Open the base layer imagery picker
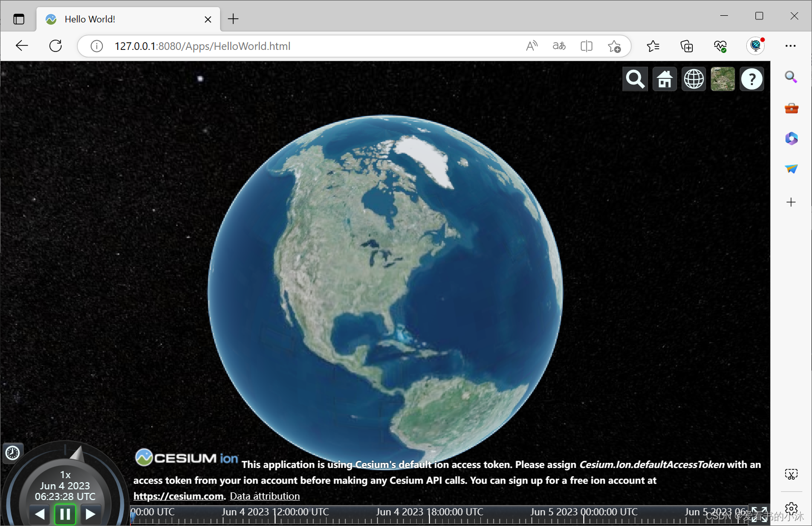 [x=723, y=79]
